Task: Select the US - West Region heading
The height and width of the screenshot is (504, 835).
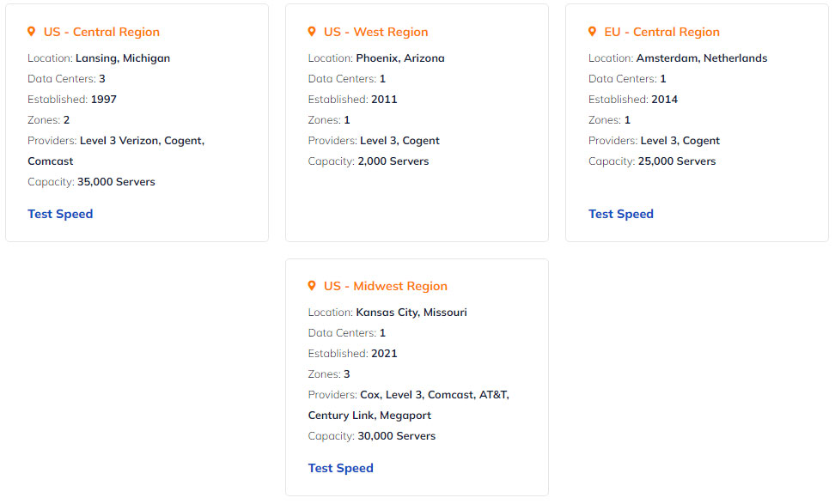Action: click(376, 32)
